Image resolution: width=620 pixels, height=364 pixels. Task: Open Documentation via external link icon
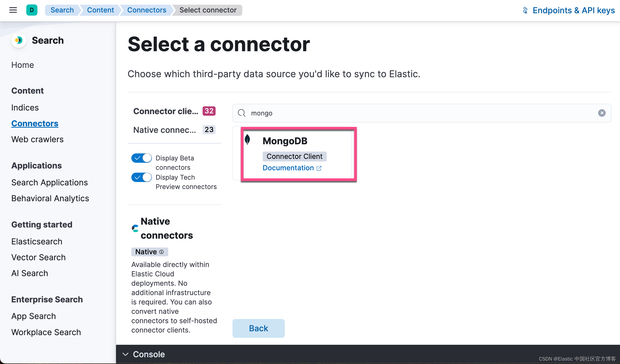pos(319,168)
